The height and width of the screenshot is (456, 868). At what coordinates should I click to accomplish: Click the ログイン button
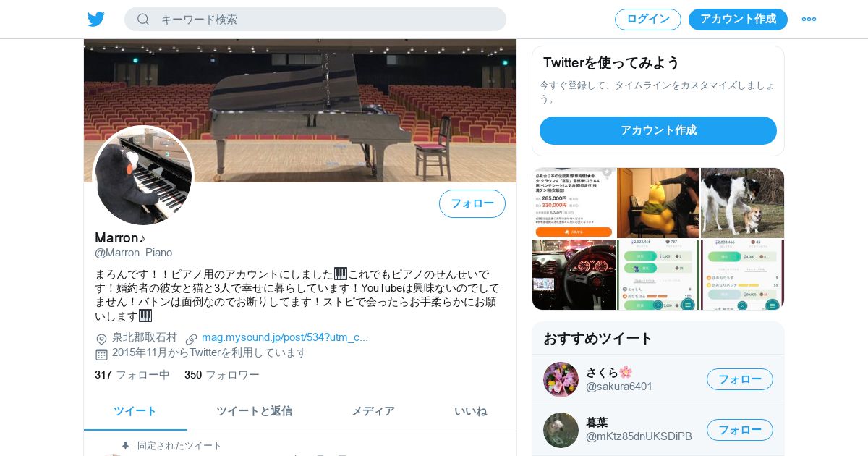[x=648, y=20]
